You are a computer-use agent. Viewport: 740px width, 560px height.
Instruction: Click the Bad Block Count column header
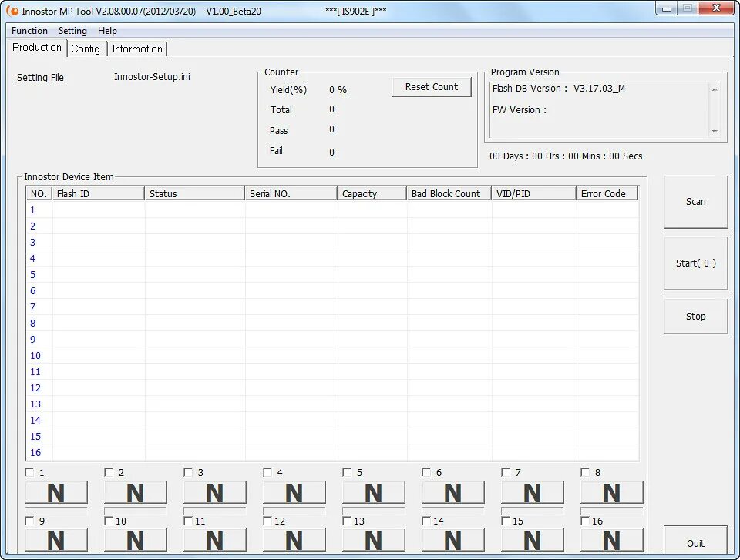449,193
